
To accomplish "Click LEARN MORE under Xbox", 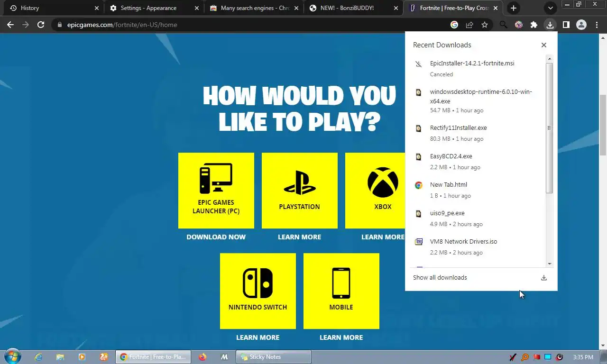I will click(383, 237).
